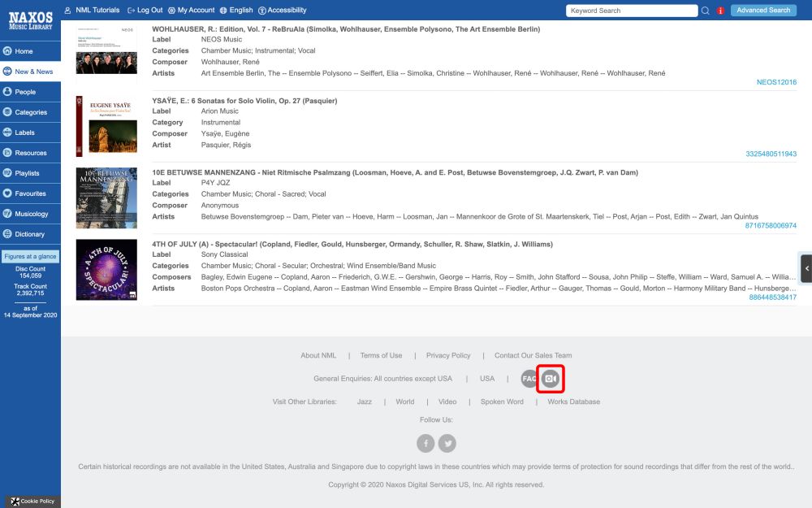Screen dimensions: 812x508
Task: Click Log Out in top bar
Action: (x=145, y=10)
